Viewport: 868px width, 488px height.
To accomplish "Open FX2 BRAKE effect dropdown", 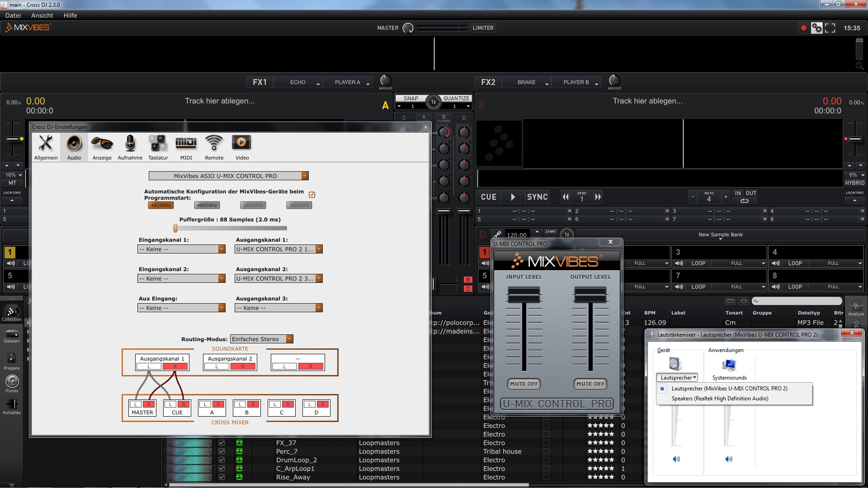I will tap(527, 82).
